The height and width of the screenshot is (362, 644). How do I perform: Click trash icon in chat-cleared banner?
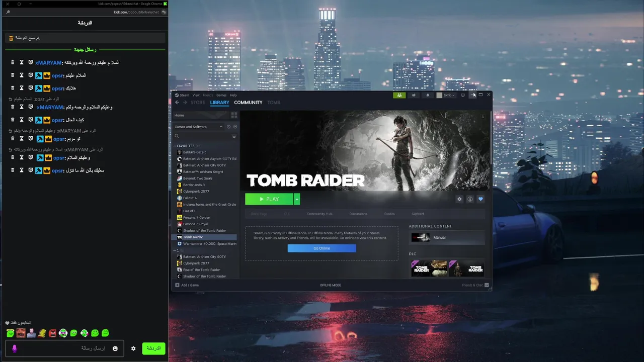click(x=11, y=38)
